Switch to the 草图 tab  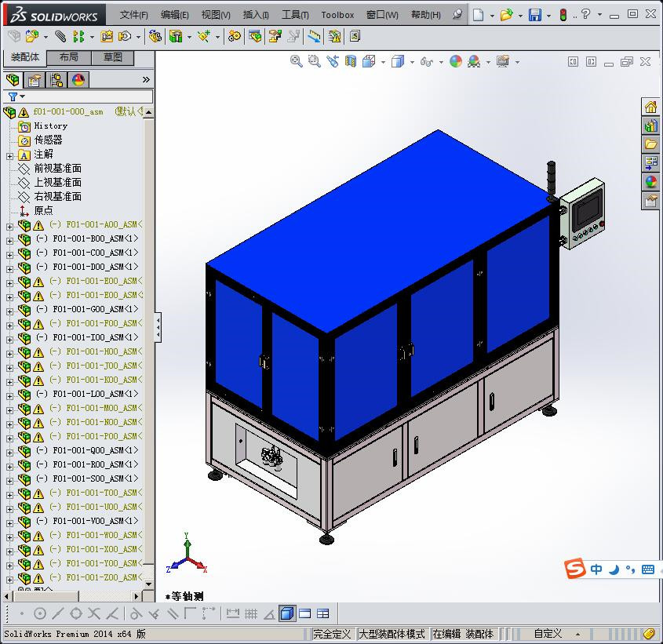coord(112,58)
